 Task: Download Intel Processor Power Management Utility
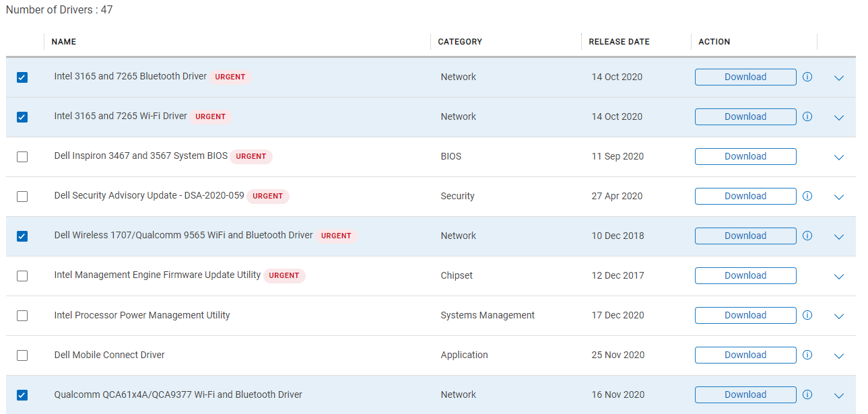[x=745, y=315]
